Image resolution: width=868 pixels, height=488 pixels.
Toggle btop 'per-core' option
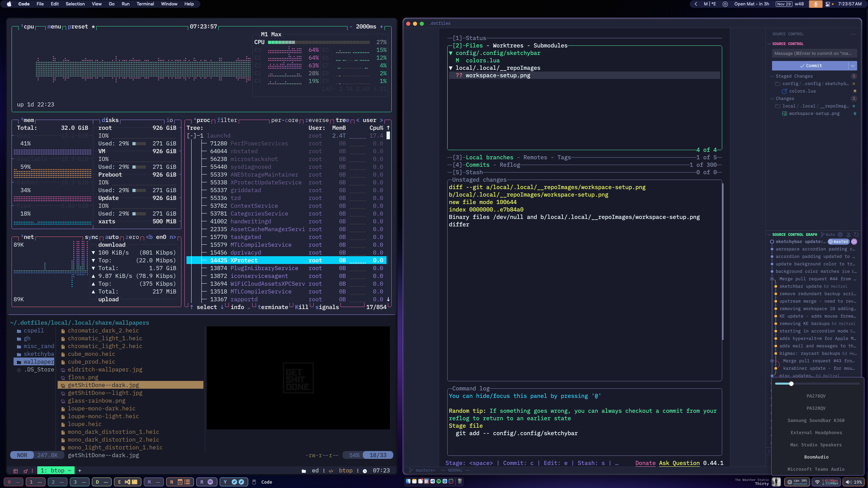click(285, 120)
